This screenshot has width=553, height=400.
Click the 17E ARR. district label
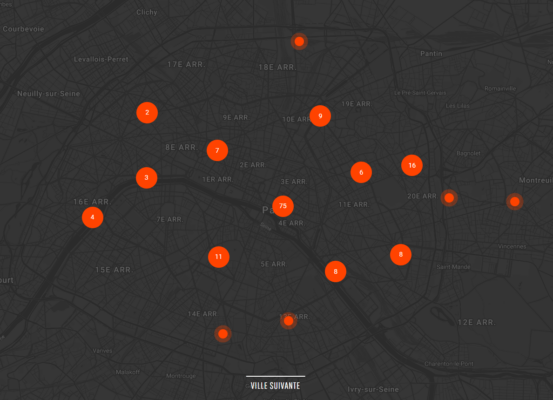click(x=186, y=65)
